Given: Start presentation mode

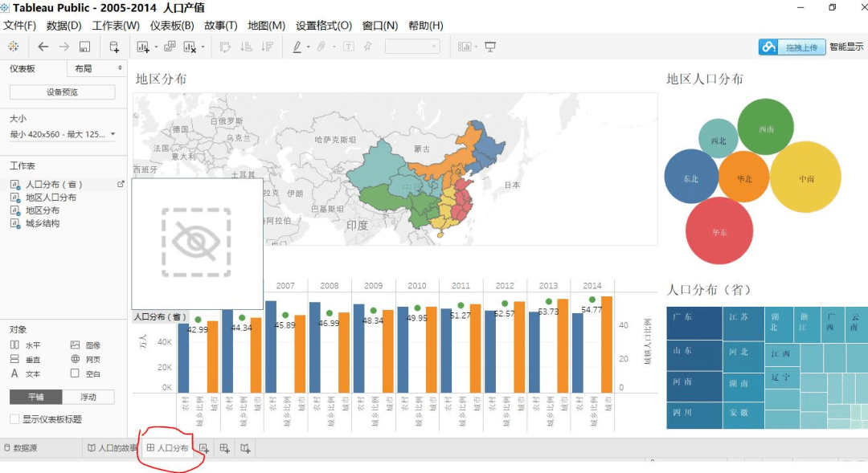Looking at the screenshot, I should pos(490,47).
